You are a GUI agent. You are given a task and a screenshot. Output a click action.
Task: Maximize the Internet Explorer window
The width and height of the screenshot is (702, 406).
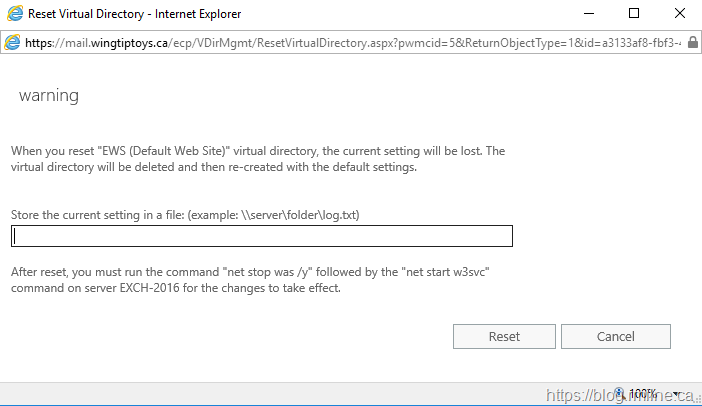[633, 14]
